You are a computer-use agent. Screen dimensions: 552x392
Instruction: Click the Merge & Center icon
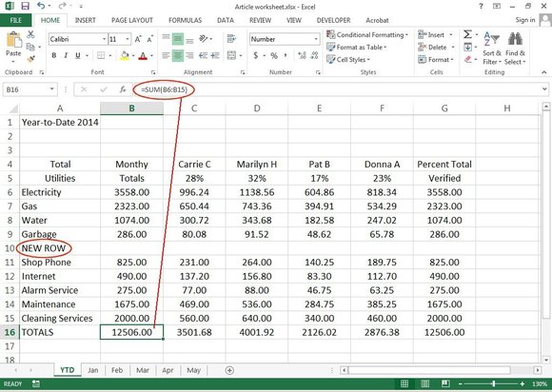point(231,55)
